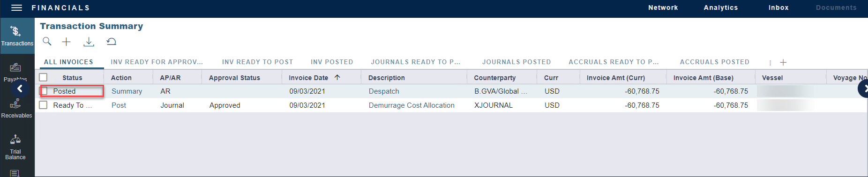Open the Summary action link
868x177 pixels.
[127, 91]
